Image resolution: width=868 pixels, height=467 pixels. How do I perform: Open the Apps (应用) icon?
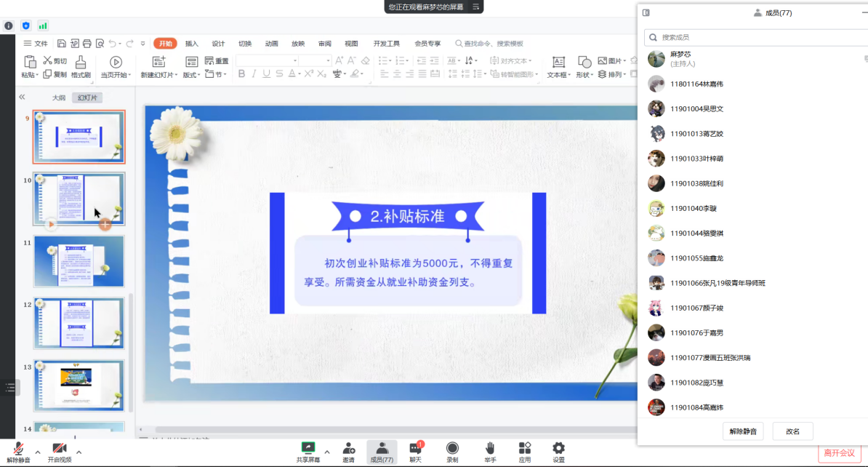(525, 449)
